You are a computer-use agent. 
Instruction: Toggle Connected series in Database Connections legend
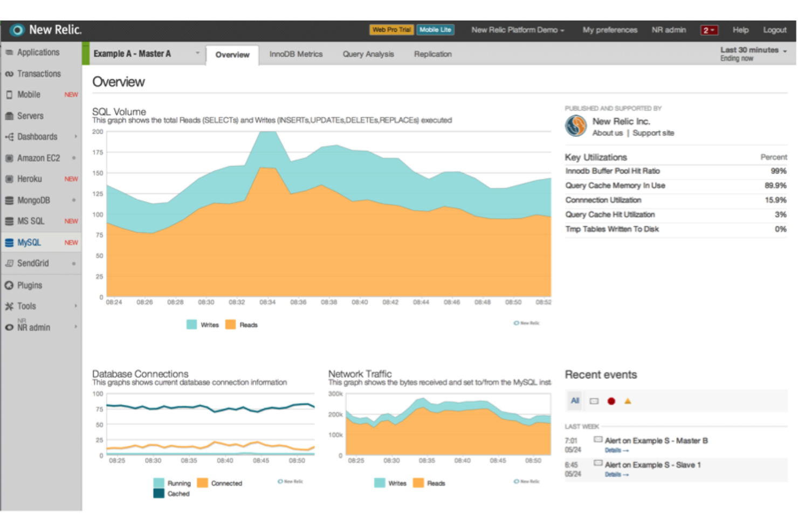pyautogui.click(x=219, y=483)
